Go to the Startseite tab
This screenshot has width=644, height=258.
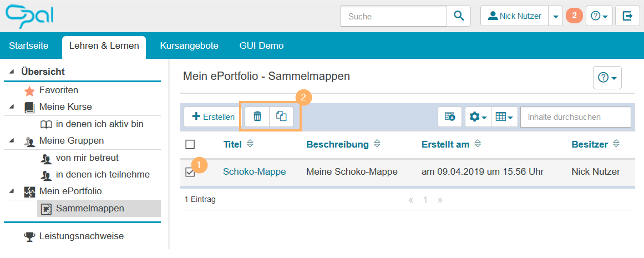pyautogui.click(x=28, y=45)
